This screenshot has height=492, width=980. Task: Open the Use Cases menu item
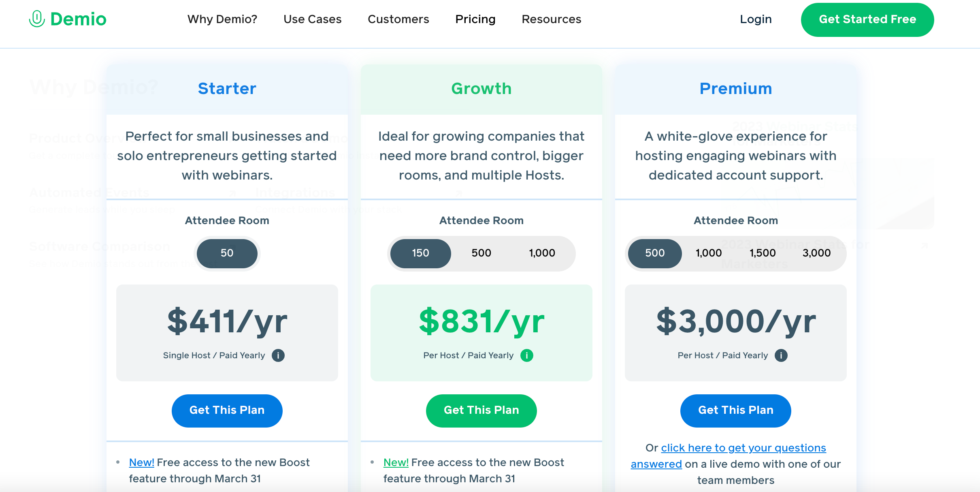click(x=312, y=19)
